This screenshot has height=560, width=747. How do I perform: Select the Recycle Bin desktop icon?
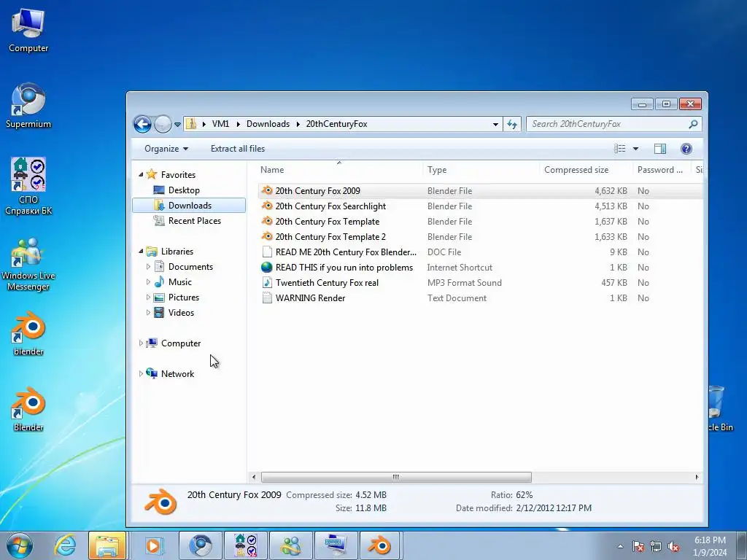(719, 409)
